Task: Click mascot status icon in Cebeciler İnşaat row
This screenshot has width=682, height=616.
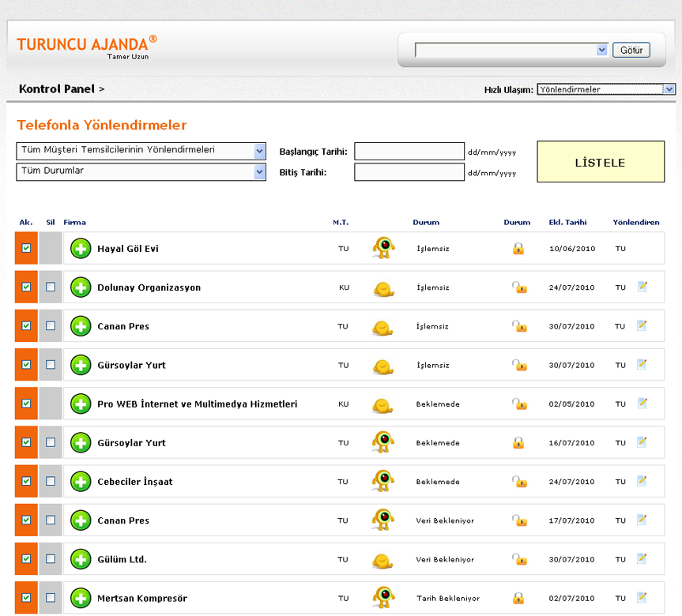Action: [x=383, y=481]
